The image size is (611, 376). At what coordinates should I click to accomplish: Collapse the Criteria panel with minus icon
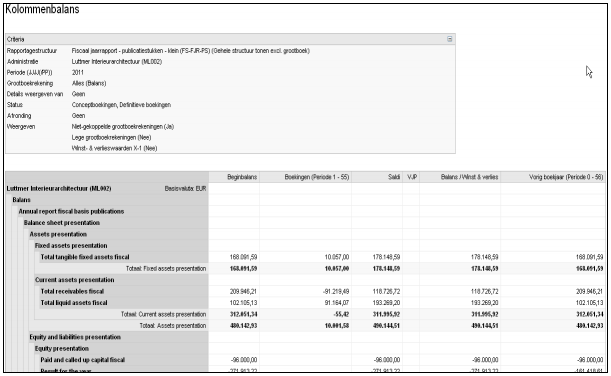pyautogui.click(x=449, y=39)
